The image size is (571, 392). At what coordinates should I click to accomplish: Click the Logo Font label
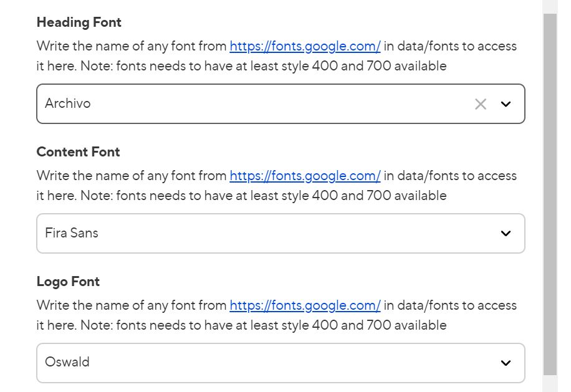(68, 282)
